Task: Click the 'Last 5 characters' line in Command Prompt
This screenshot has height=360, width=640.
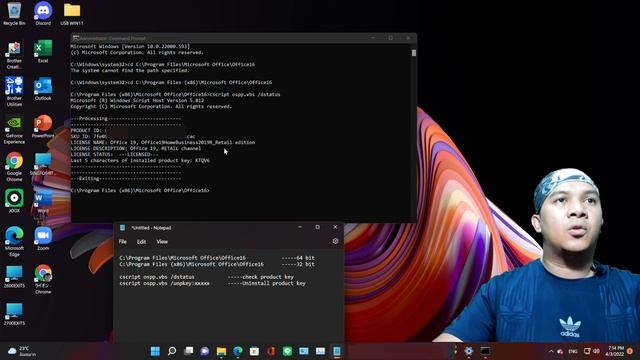Action: click(x=140, y=161)
